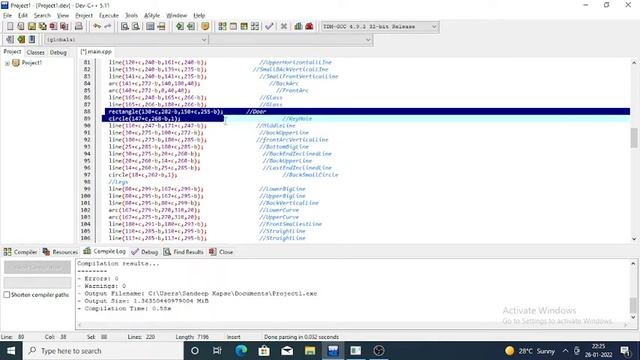This screenshot has width=640, height=360.
Task: Open the (globals) scope dropdown
Action: click(126, 40)
